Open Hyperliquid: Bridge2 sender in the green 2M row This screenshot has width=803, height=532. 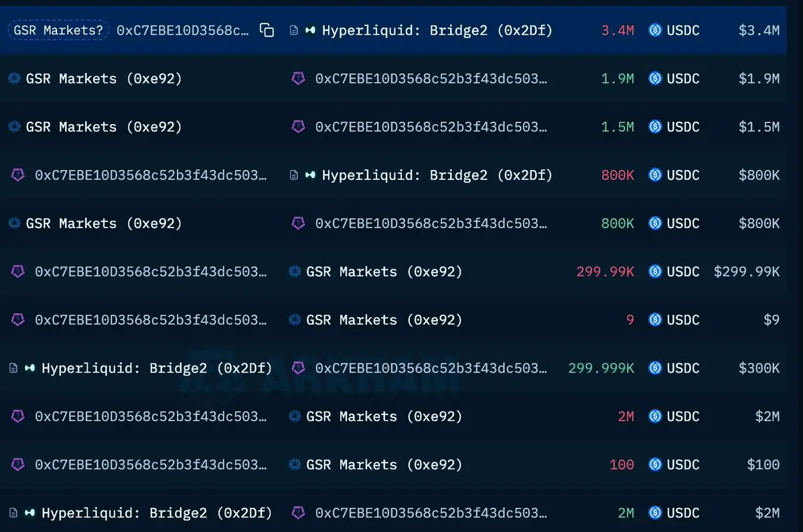pos(157,513)
